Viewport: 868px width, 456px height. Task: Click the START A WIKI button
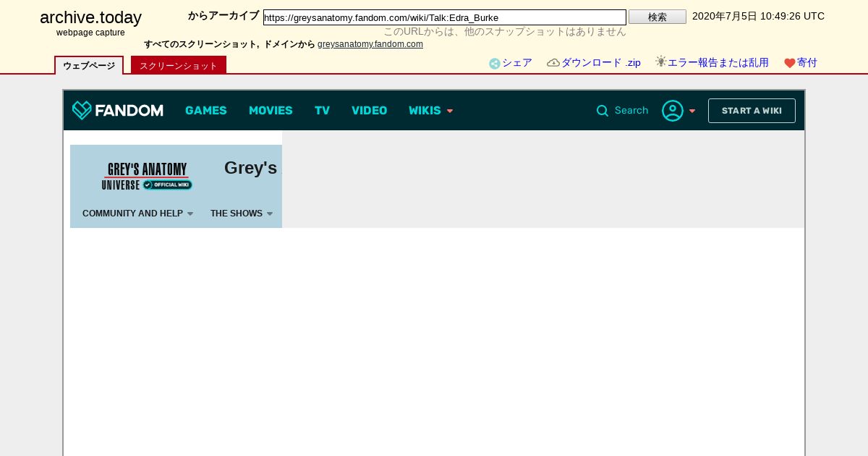(x=752, y=111)
